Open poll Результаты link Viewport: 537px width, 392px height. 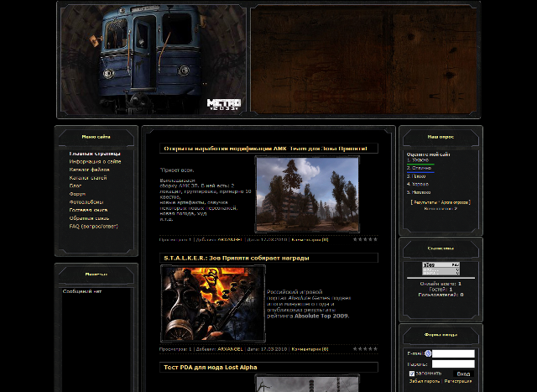[x=425, y=202]
